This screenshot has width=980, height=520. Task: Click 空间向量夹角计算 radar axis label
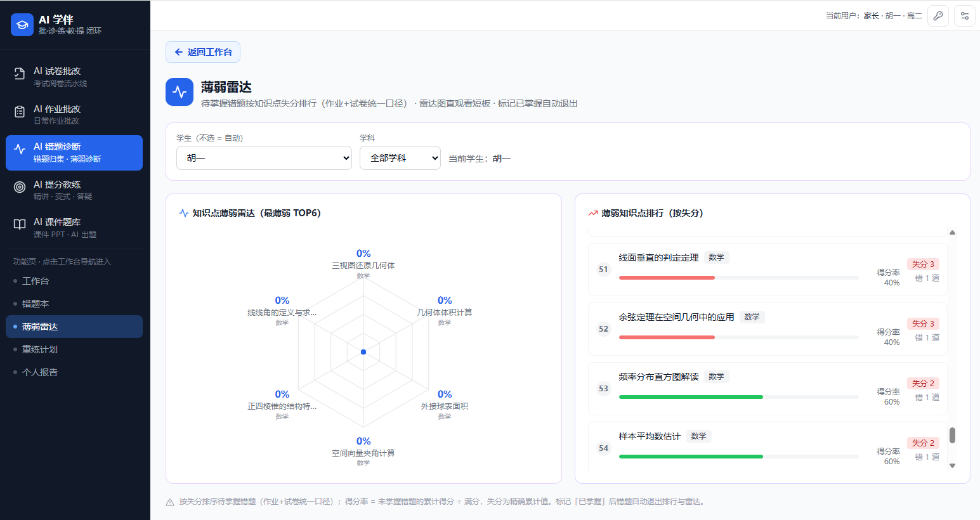click(x=363, y=453)
